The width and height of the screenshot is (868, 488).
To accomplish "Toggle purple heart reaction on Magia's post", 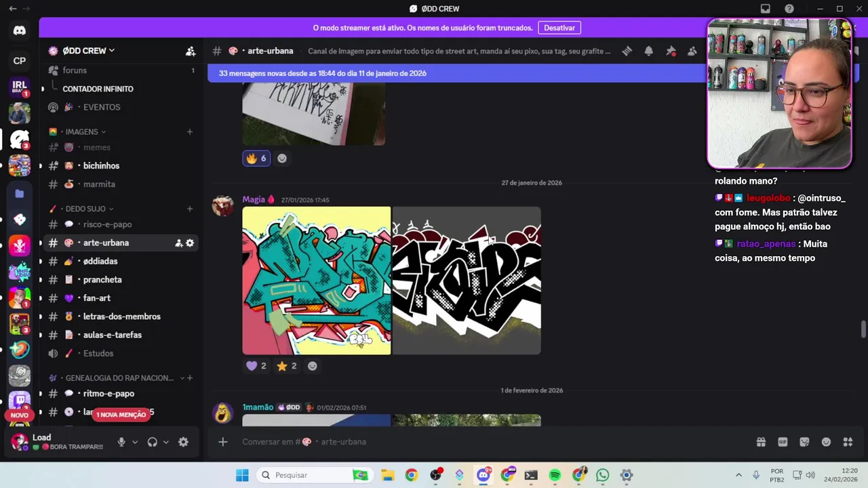I will pyautogui.click(x=256, y=366).
